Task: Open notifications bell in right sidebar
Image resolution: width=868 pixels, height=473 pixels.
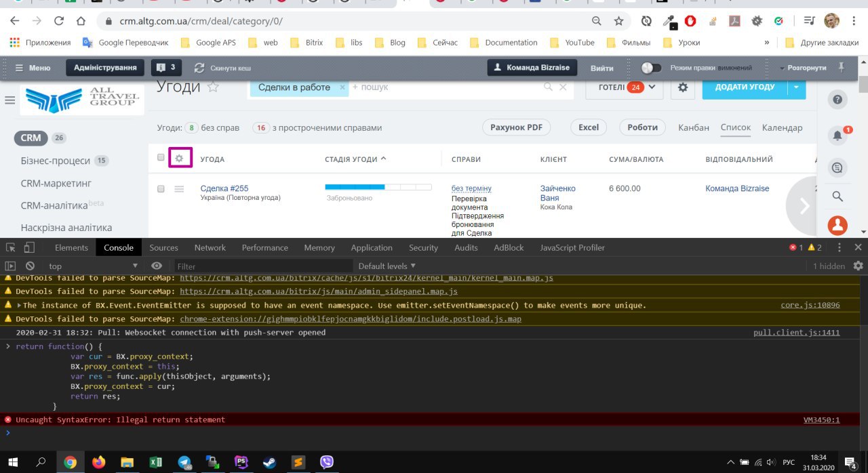Action: click(837, 136)
